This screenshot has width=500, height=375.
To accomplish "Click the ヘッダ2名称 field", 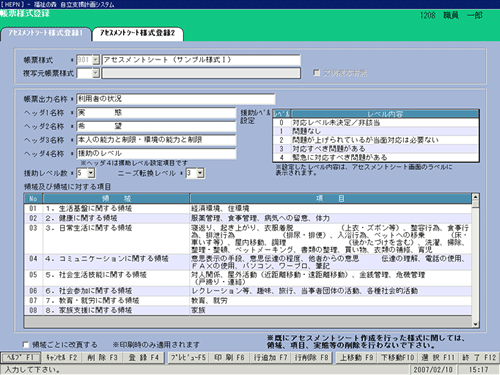I will 156,126.
